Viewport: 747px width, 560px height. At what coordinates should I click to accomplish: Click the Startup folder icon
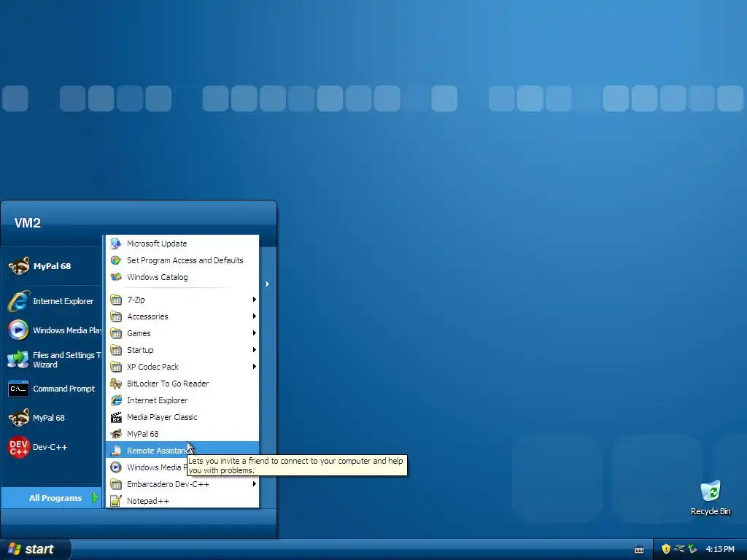pyautogui.click(x=116, y=349)
